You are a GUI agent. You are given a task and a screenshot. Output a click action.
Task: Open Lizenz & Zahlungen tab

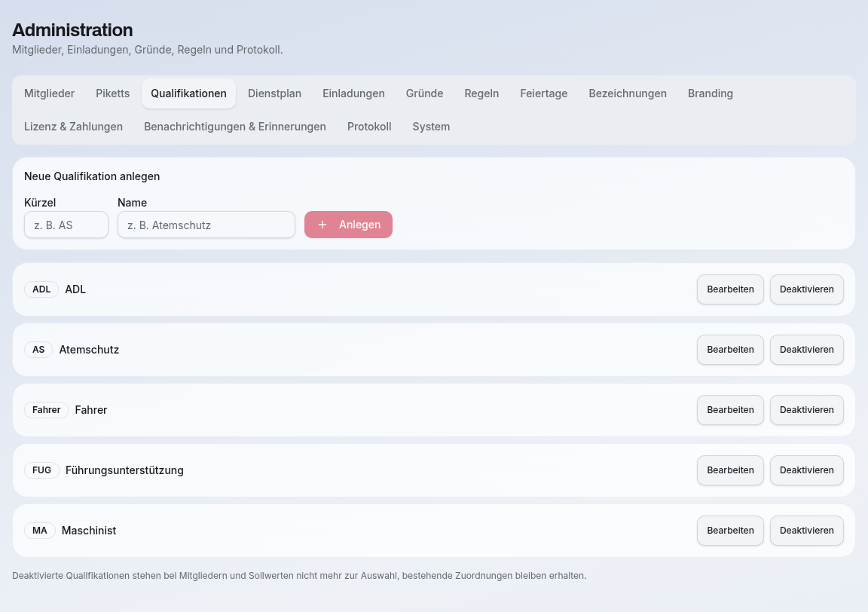pyautogui.click(x=74, y=127)
